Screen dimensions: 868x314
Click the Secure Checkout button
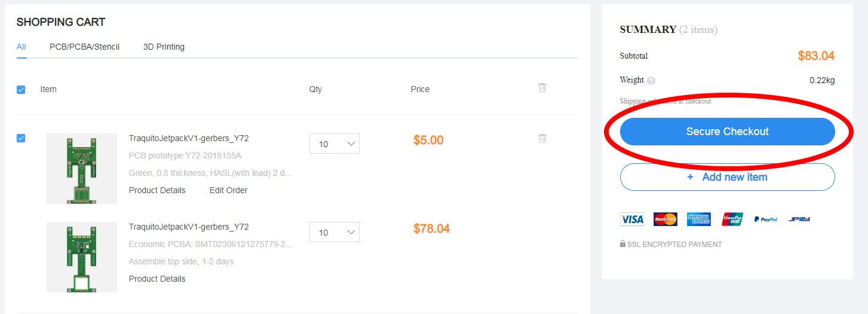click(x=727, y=132)
